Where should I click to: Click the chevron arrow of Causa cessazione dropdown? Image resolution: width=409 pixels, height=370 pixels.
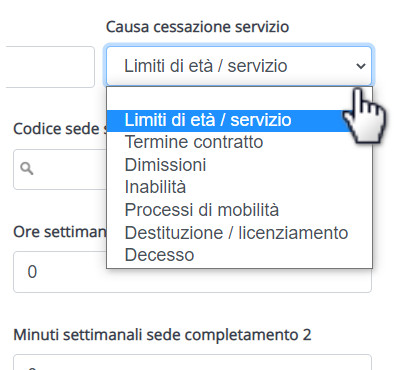tap(361, 66)
